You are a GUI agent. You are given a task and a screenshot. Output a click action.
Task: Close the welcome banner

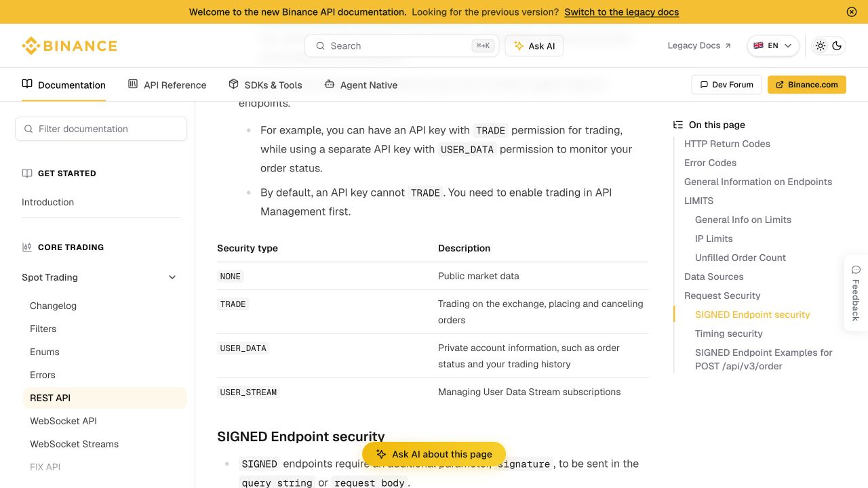(852, 12)
